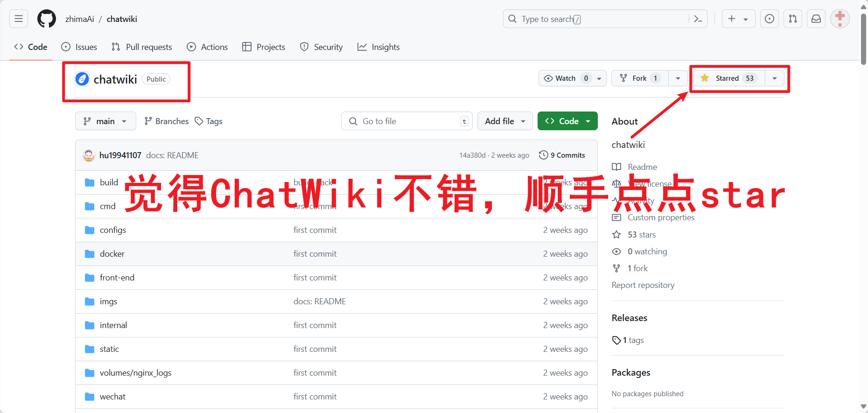This screenshot has height=413, width=868.
Task: Open the main branch selector dropdown
Action: [105, 121]
